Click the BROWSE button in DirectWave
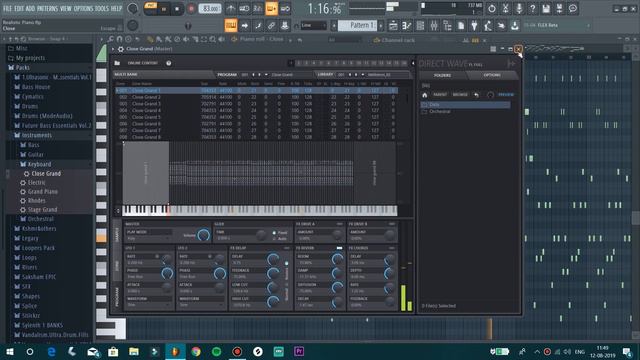The width and height of the screenshot is (640, 360). click(x=460, y=95)
